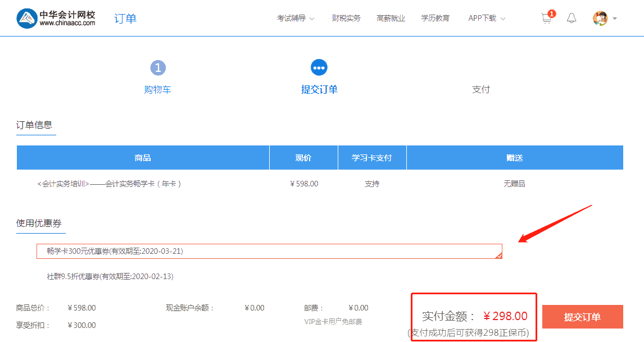644x342 pixels.
Task: Click the chinaacc logo
Action: pyautogui.click(x=56, y=19)
